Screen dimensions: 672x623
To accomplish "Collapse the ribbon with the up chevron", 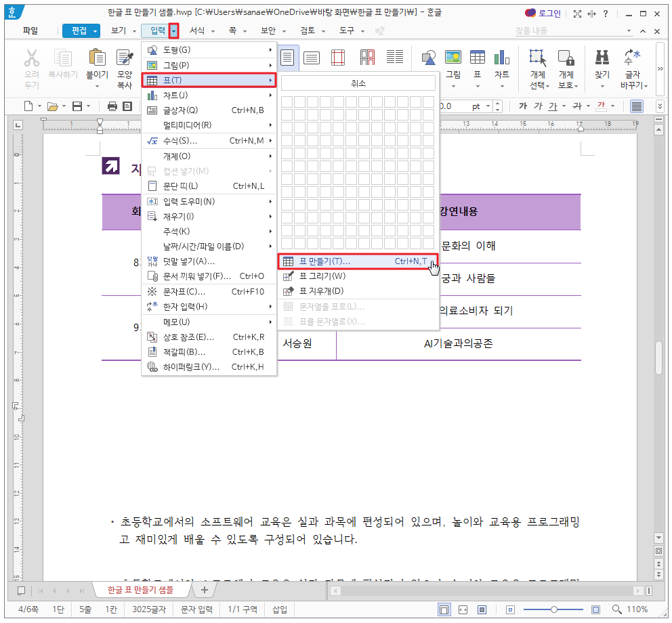I will pos(643,31).
